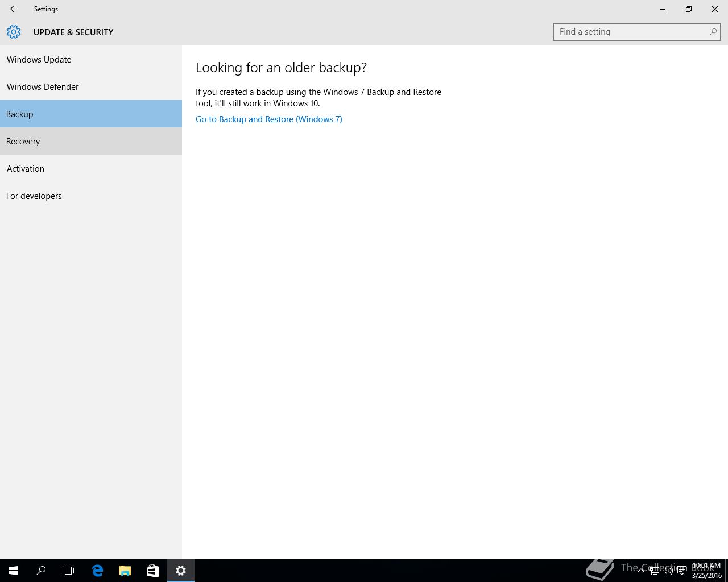The image size is (728, 582).
Task: Open the taskbar clock showing 10:01 AM
Action: coord(706,571)
